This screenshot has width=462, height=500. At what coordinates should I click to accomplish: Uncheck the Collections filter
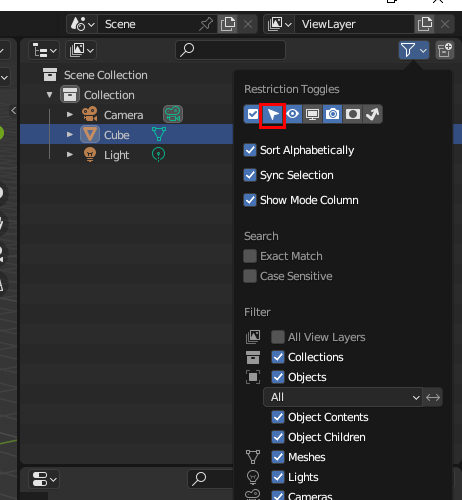click(x=278, y=357)
